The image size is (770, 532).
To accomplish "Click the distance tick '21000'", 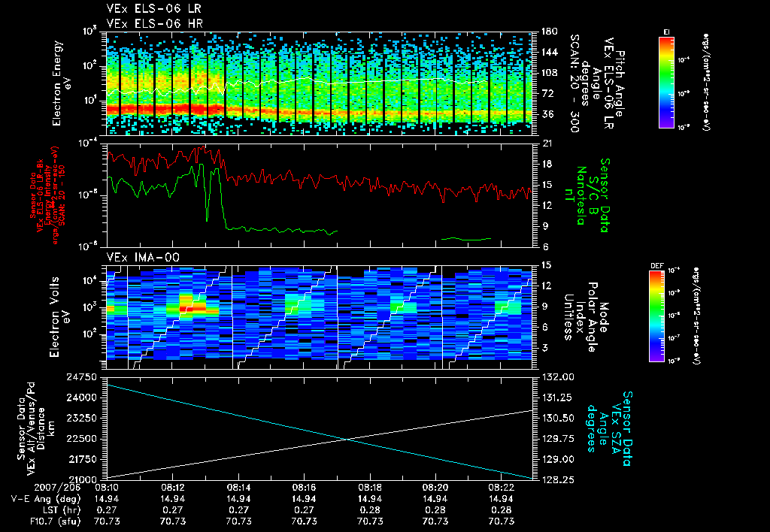I will point(81,480).
